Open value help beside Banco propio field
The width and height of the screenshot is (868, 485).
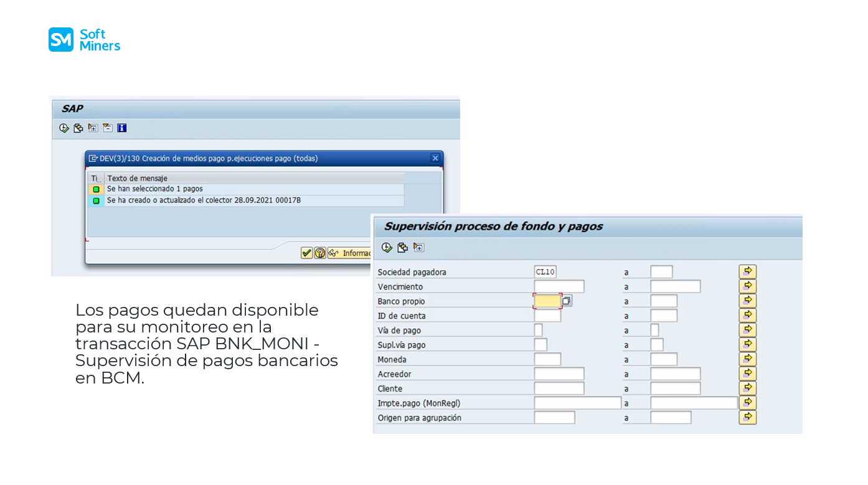pyautogui.click(x=567, y=301)
